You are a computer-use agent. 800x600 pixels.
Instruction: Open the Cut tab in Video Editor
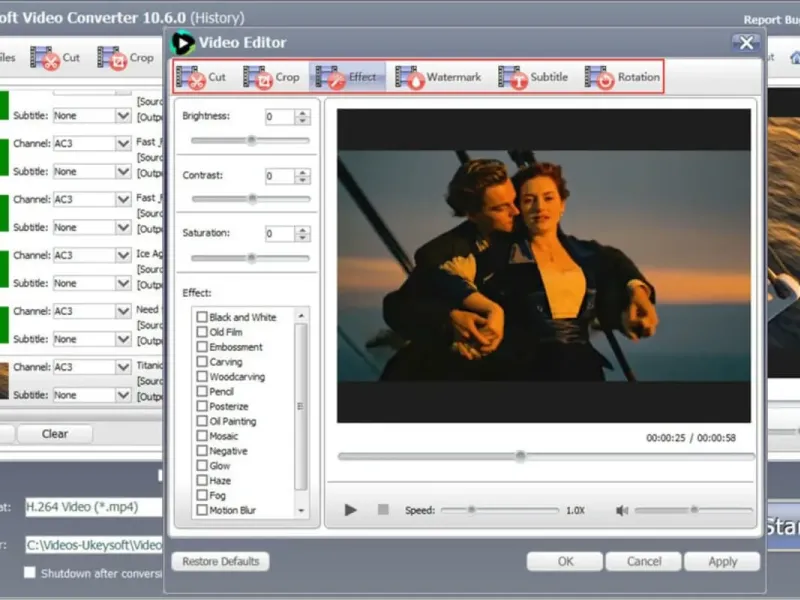click(201, 77)
